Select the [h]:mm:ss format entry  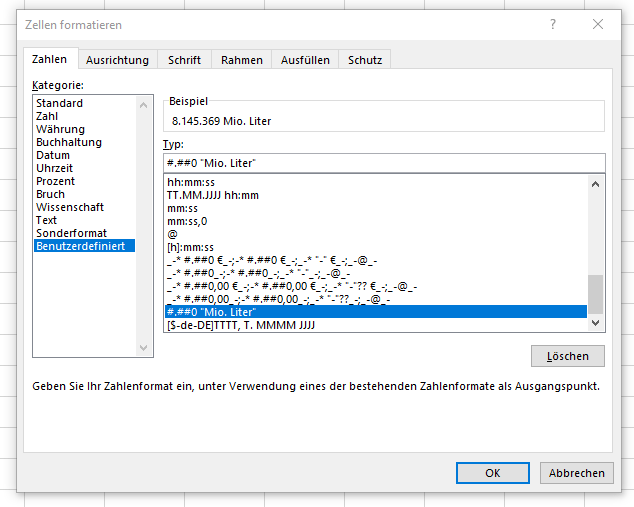376,247
